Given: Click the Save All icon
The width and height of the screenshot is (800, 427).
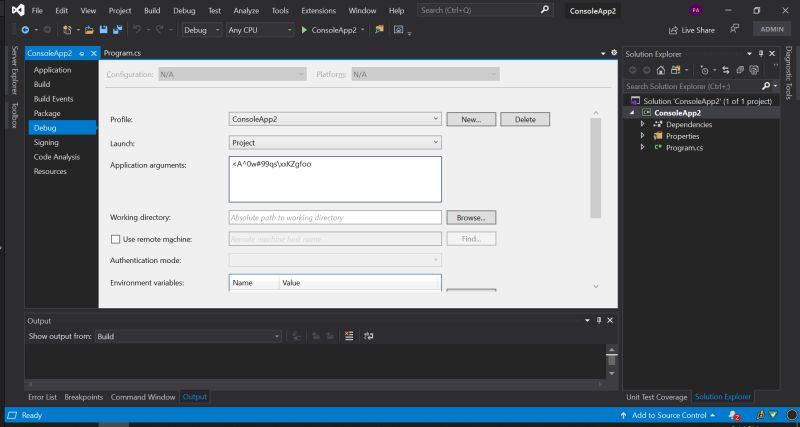Looking at the screenshot, I should 117,30.
